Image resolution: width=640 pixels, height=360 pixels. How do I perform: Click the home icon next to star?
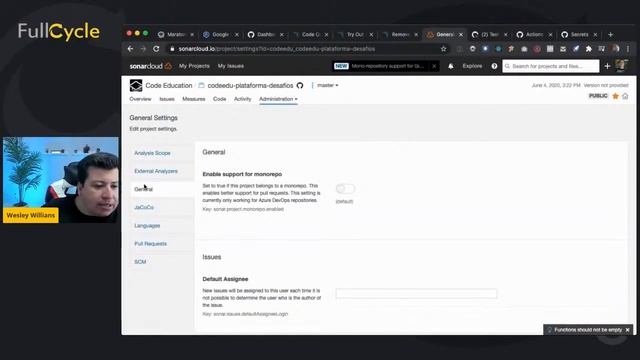click(x=625, y=96)
